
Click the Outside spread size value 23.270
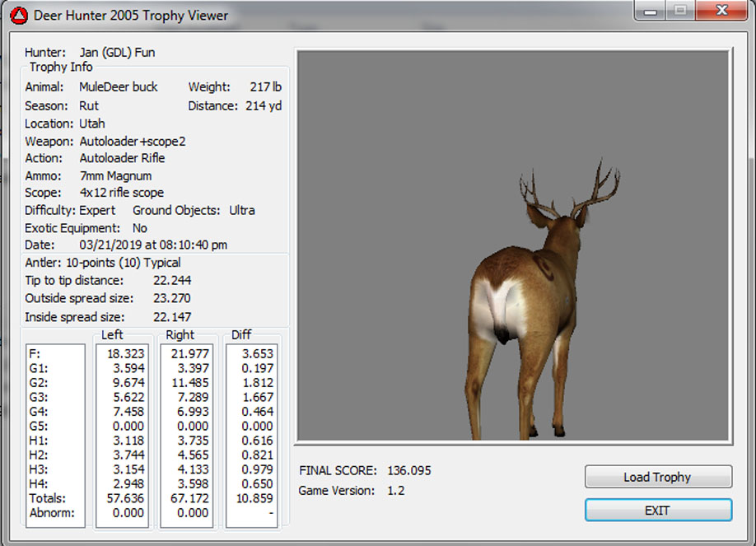(171, 299)
